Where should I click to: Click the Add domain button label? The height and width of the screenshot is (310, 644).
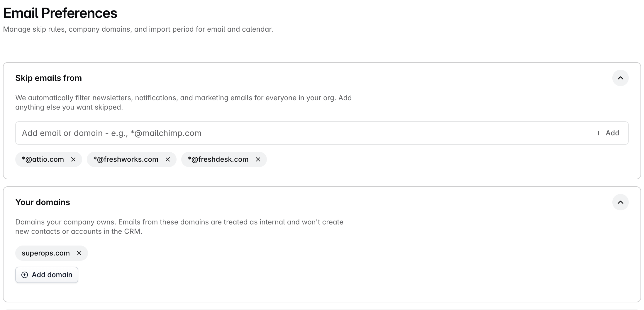pos(52,275)
